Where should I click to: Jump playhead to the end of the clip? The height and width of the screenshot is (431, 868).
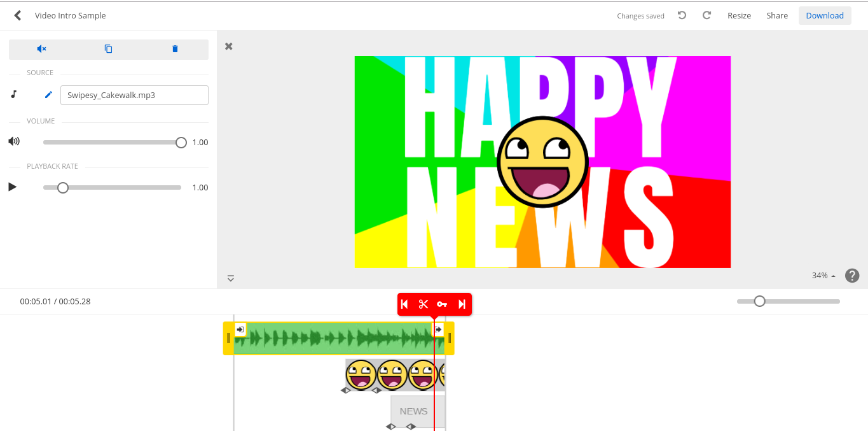point(462,304)
